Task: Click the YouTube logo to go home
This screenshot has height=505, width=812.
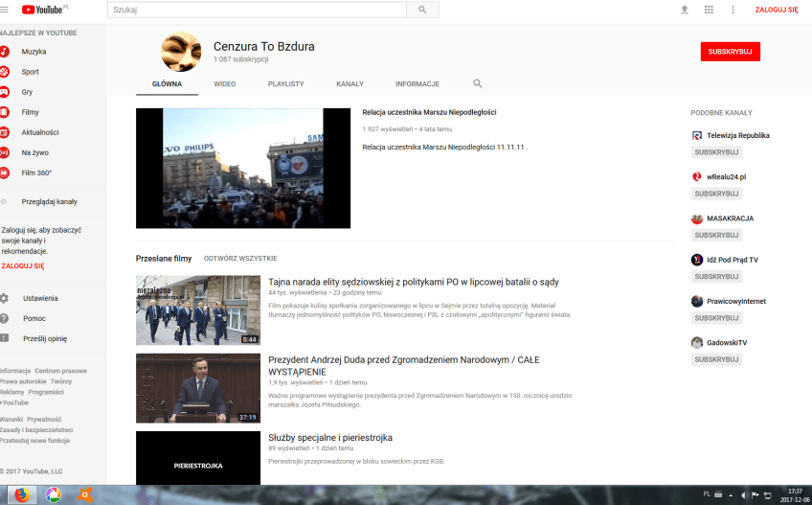Action: [x=44, y=10]
